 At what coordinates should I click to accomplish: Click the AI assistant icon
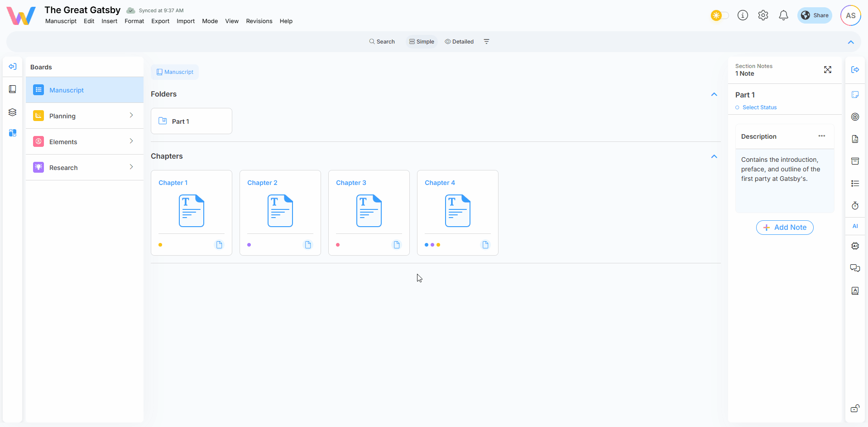855,226
